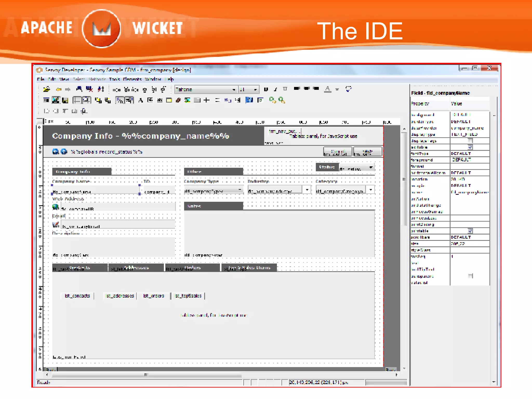Open the Elements menu

tap(132, 79)
